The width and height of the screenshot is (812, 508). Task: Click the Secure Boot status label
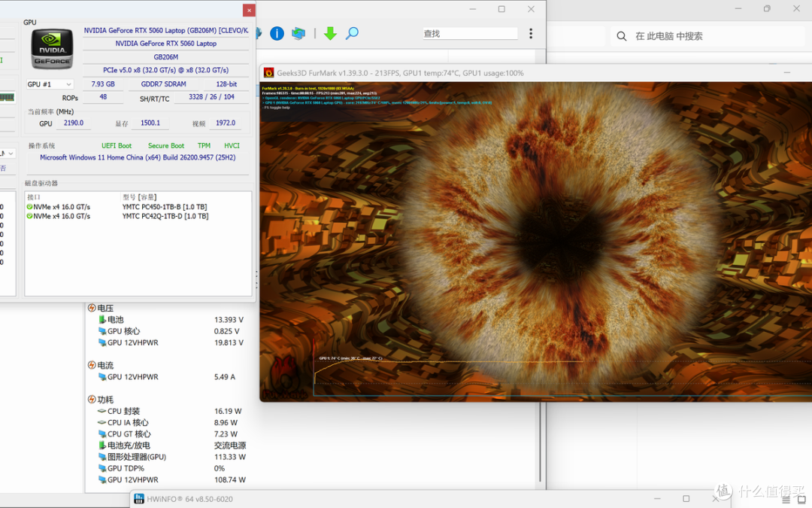pos(165,146)
